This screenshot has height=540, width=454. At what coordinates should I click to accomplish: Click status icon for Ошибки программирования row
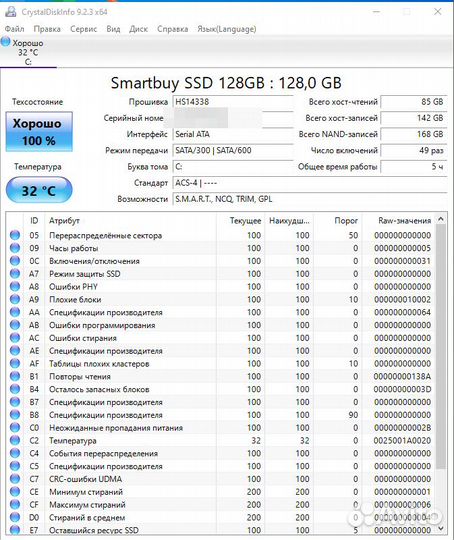(x=15, y=325)
